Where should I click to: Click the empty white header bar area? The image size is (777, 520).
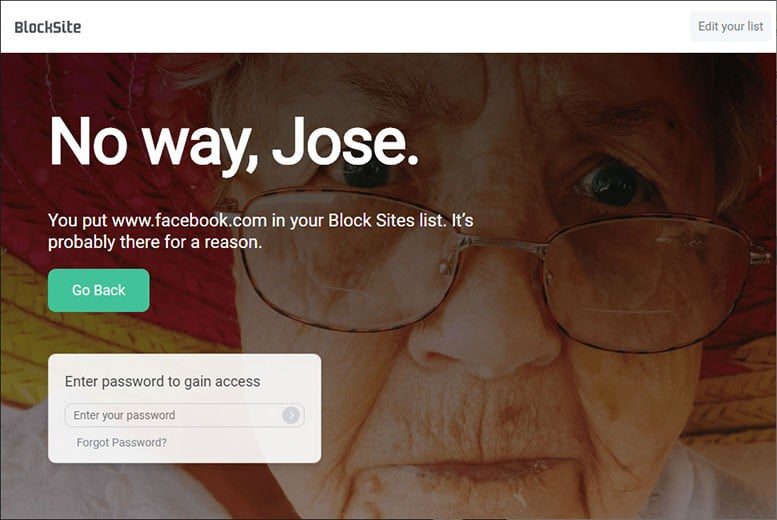387,27
